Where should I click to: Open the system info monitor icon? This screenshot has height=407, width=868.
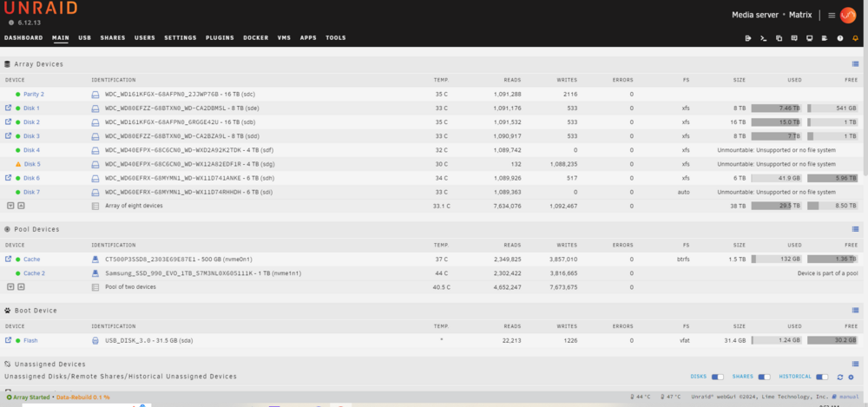pos(809,38)
